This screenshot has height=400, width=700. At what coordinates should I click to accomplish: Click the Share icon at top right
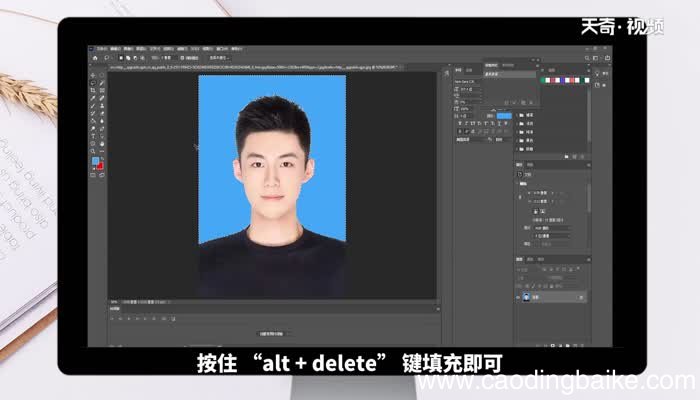(607, 58)
